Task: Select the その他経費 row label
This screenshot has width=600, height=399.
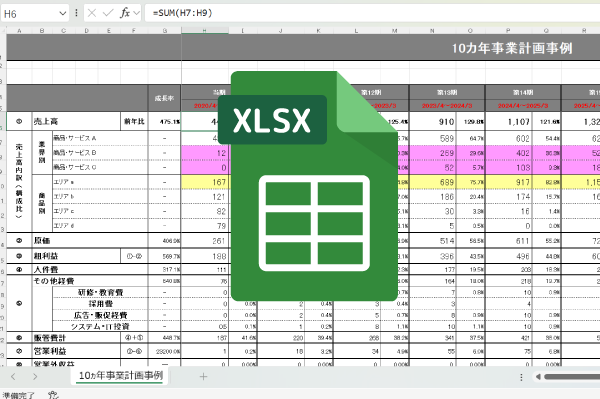Action: (x=54, y=281)
